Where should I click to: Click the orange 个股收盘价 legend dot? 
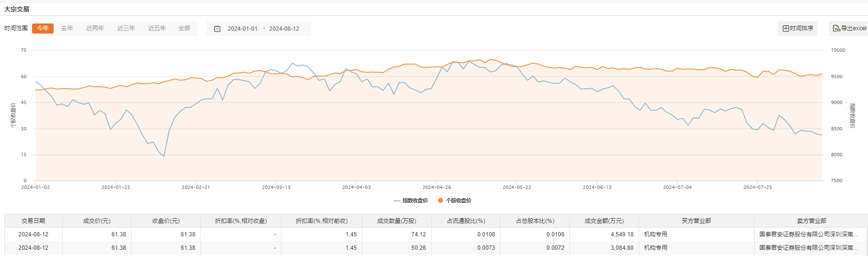pyautogui.click(x=440, y=201)
